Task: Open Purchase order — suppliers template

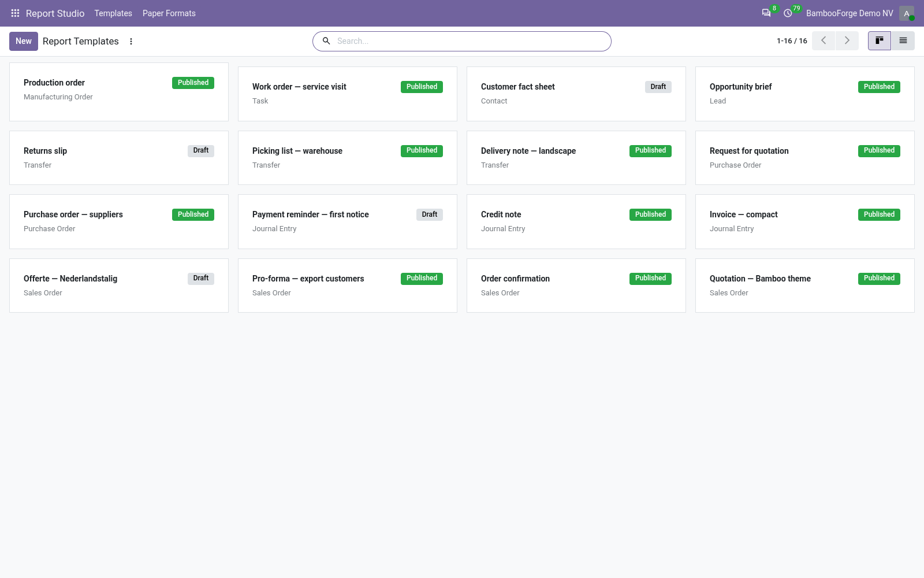Action: (x=119, y=221)
